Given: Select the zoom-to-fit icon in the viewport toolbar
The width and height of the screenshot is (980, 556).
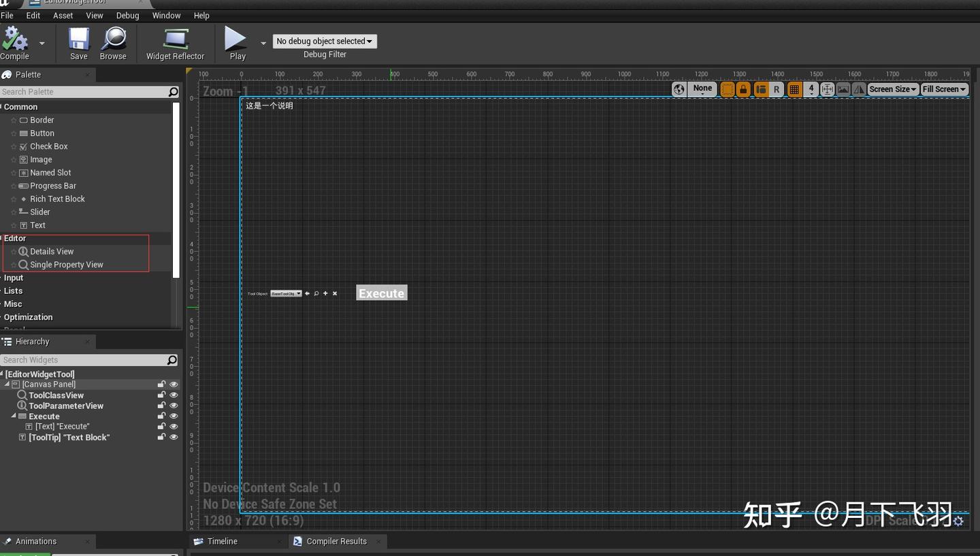Looking at the screenshot, I should point(827,89).
